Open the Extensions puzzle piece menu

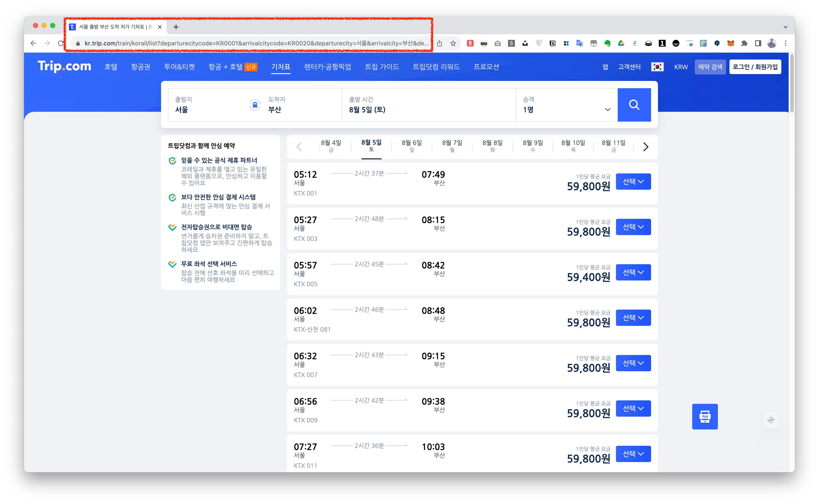pyautogui.click(x=744, y=43)
